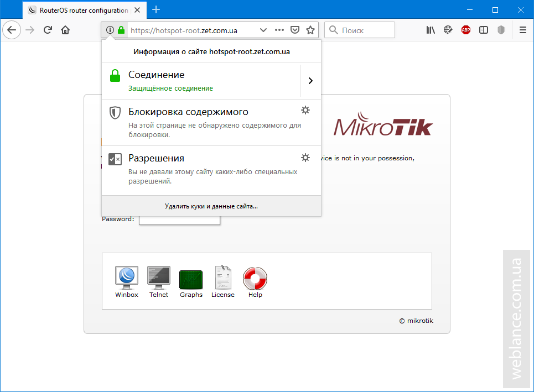Click the green padlock in address bar
The width and height of the screenshot is (534, 392).
[x=121, y=30]
